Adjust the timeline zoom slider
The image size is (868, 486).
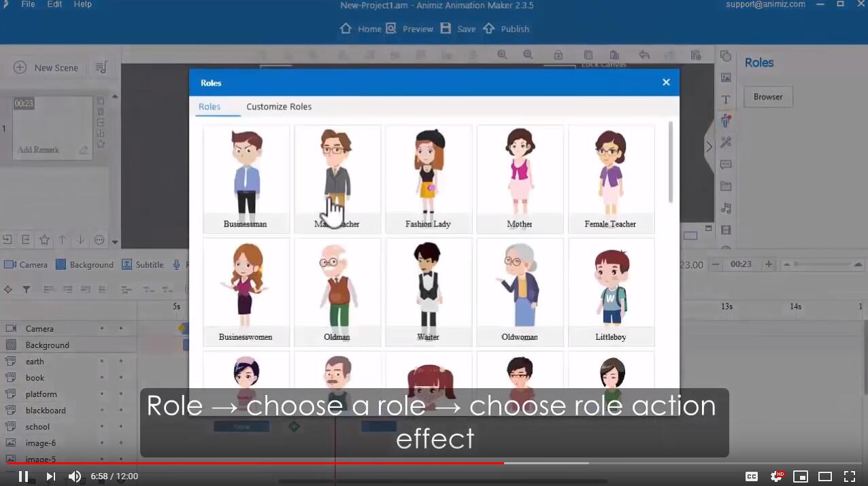(822, 264)
